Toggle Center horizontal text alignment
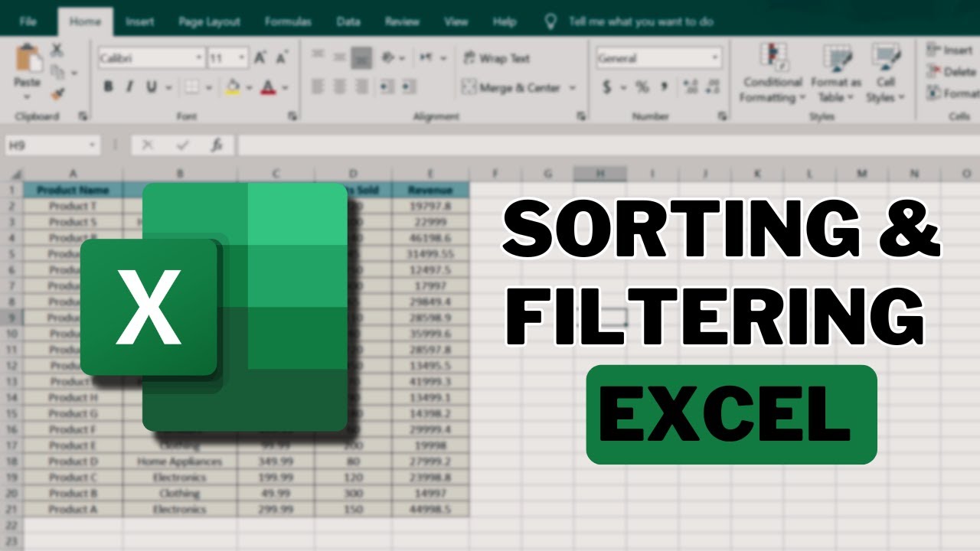Viewport: 980px width, 551px height. 339,86
